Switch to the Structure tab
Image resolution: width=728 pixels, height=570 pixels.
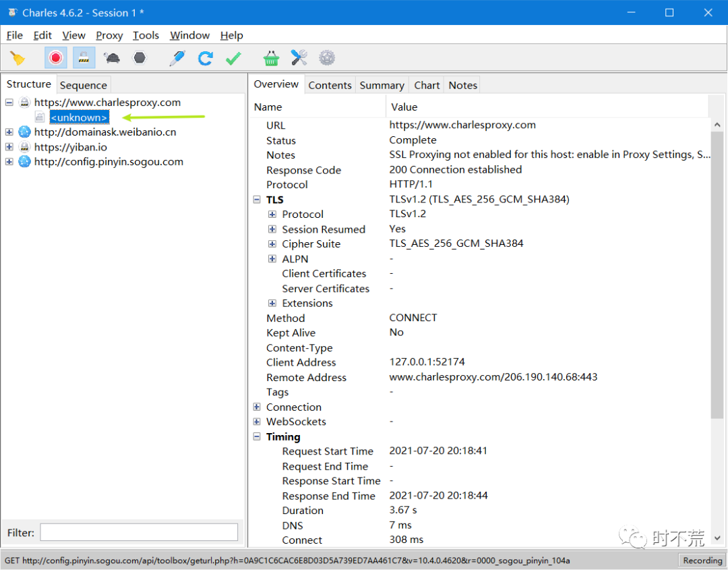click(x=29, y=84)
